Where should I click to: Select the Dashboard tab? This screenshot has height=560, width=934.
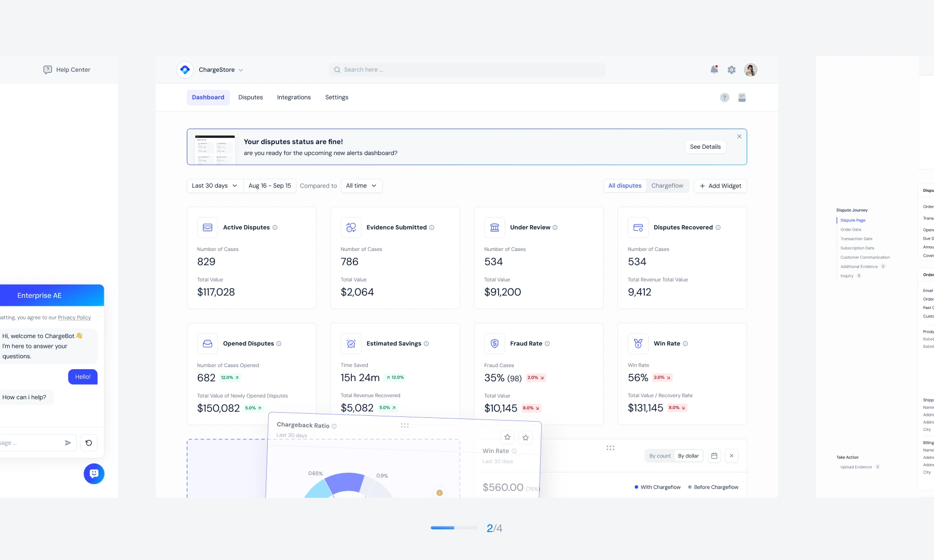click(208, 97)
